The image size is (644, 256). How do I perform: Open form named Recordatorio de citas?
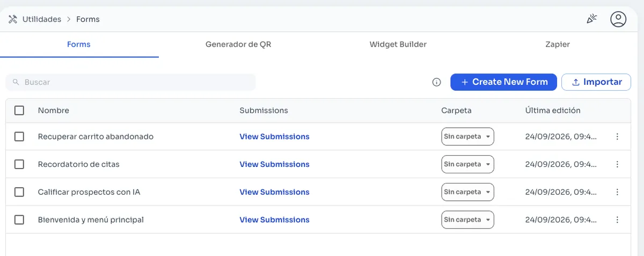[x=79, y=164]
